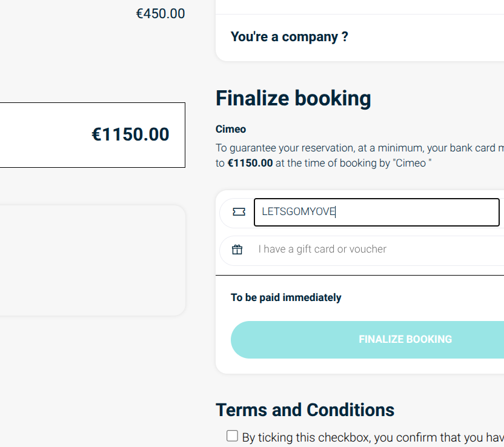This screenshot has width=504, height=447.
Task: Click the empty gray summary panel
Action: point(91,260)
